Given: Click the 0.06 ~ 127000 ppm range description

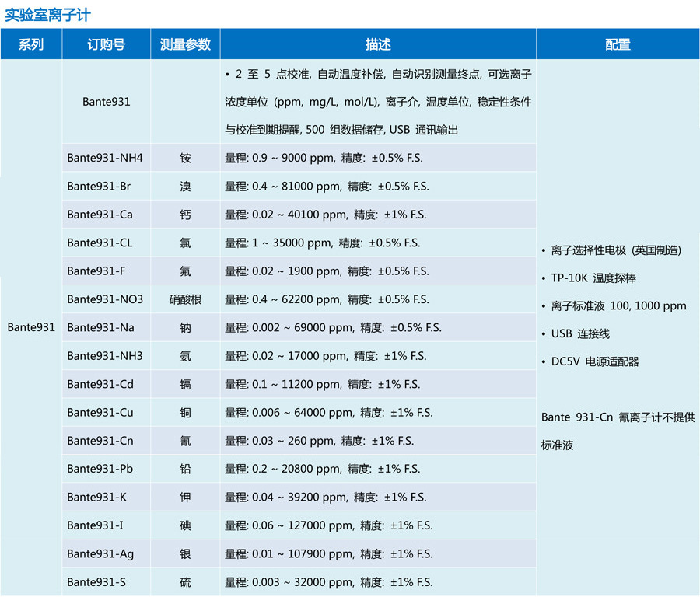Looking at the screenshot, I should coord(328,525).
